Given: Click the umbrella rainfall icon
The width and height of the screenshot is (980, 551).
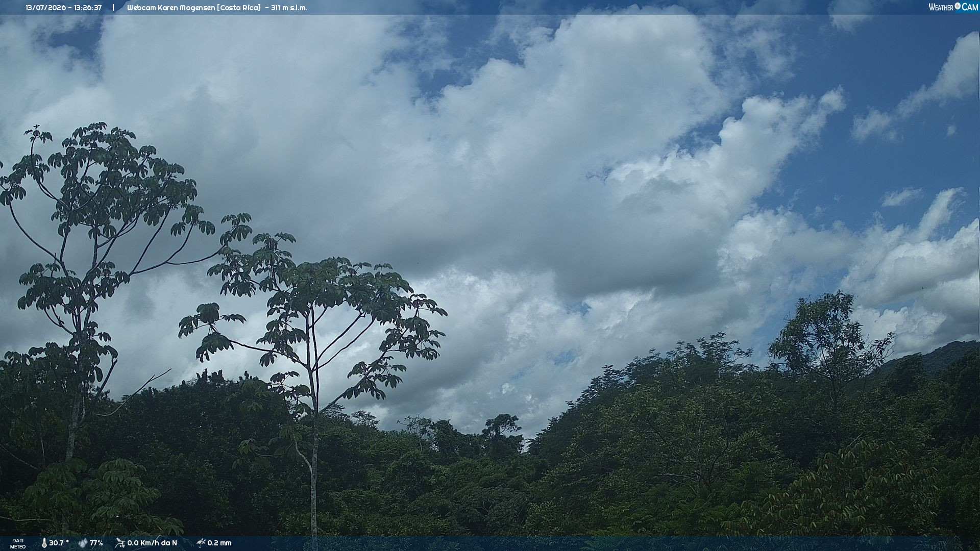Looking at the screenshot, I should (x=201, y=543).
